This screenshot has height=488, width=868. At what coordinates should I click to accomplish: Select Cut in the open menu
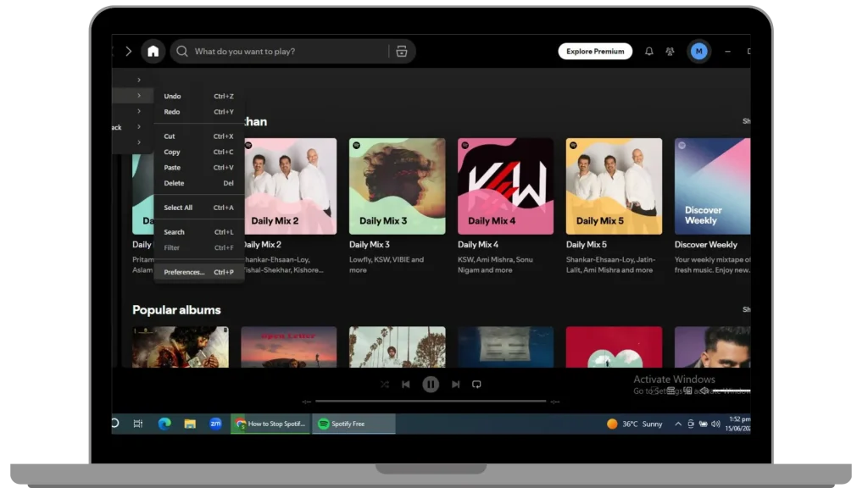198,136
